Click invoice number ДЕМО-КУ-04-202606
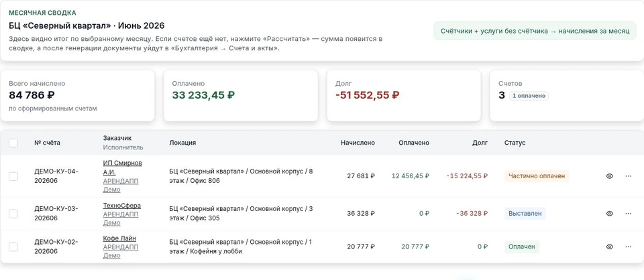 (x=56, y=176)
